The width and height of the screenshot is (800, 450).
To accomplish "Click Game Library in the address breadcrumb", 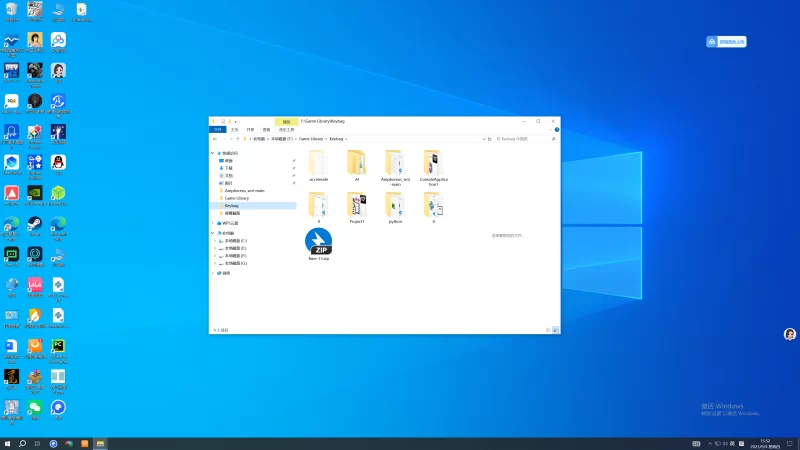I will pyautogui.click(x=311, y=139).
